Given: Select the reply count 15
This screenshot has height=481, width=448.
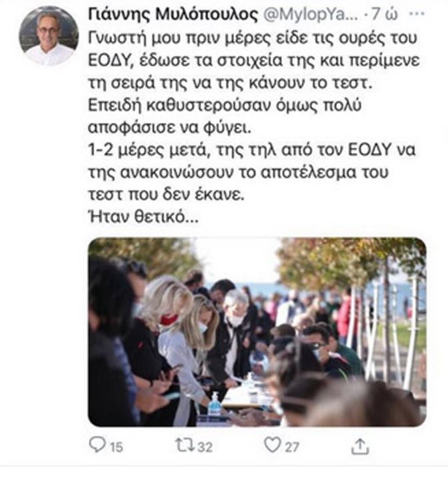Looking at the screenshot, I should tap(116, 447).
